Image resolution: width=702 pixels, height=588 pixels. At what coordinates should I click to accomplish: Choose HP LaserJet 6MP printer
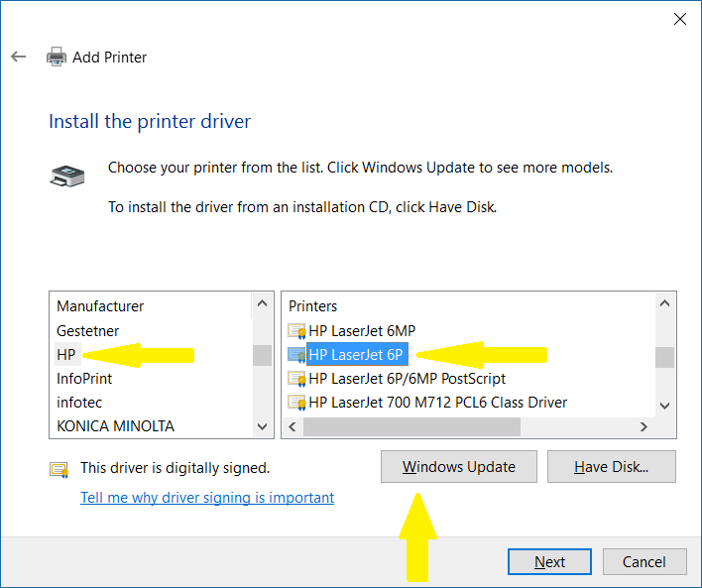click(362, 331)
